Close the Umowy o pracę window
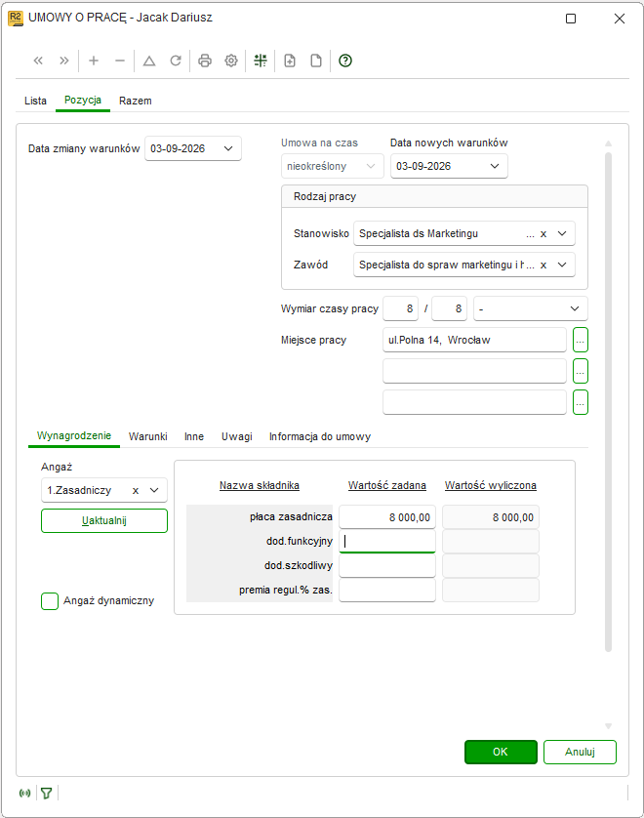The image size is (644, 818). tap(620, 19)
